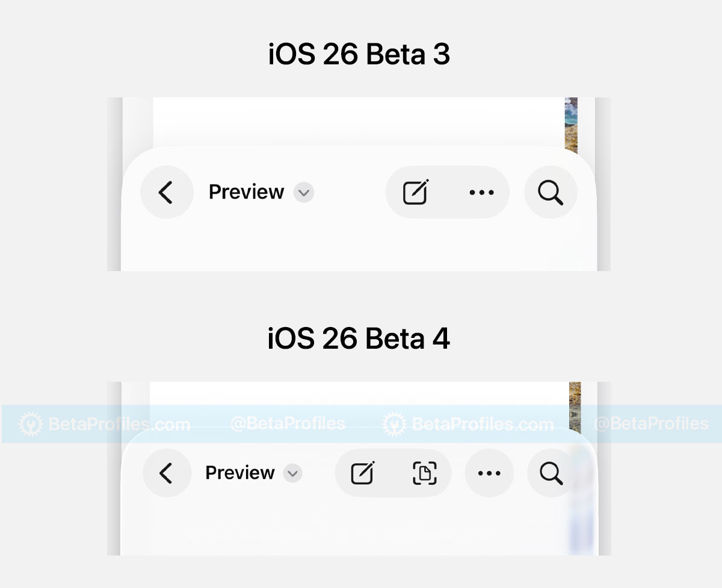Click the search magnifier in Beta 4 toolbar

[551, 473]
